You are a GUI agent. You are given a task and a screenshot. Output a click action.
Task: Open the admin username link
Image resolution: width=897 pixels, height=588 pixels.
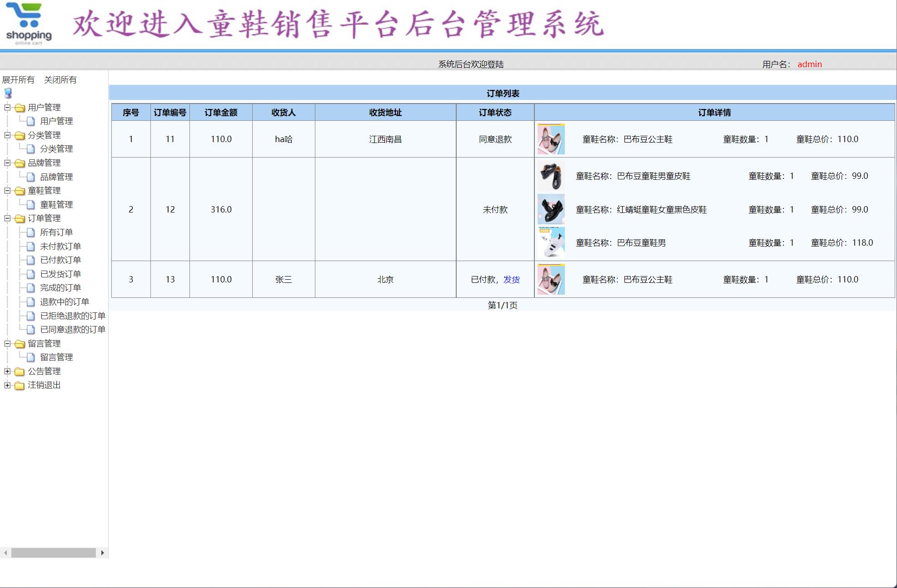click(x=810, y=64)
